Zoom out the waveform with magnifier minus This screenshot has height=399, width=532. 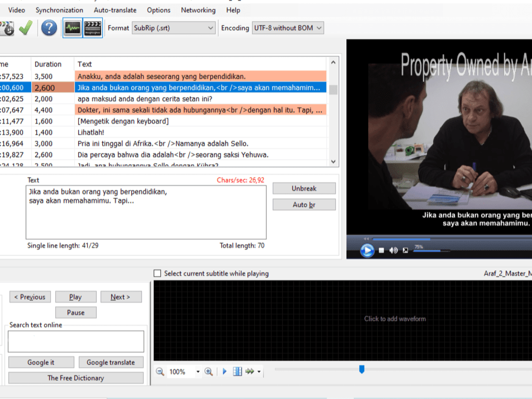[x=160, y=371]
